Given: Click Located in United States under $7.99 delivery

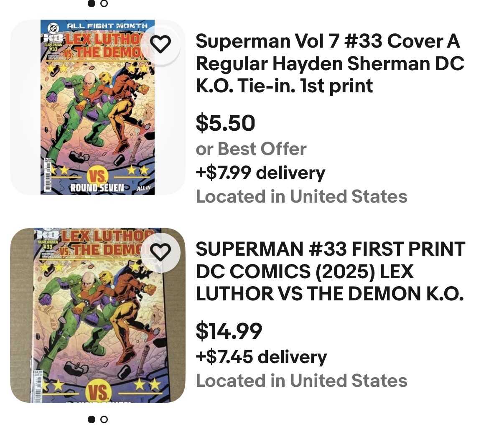Looking at the screenshot, I should 301,196.
